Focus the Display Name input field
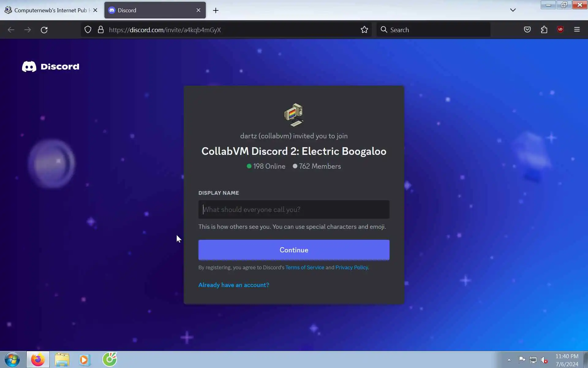Image resolution: width=588 pixels, height=368 pixels. point(294,209)
